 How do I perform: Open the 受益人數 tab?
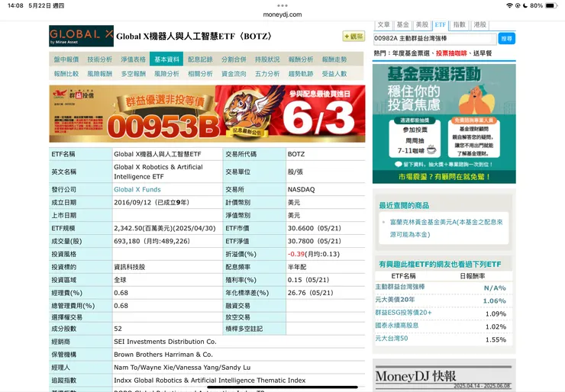tap(334, 74)
